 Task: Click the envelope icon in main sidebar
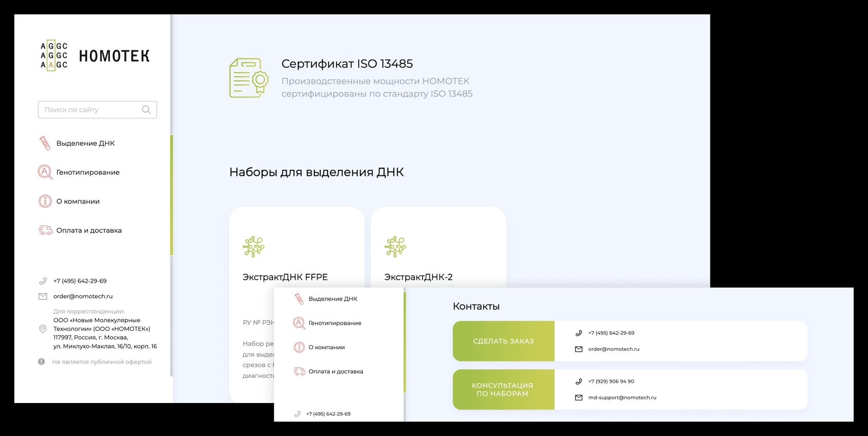43,296
